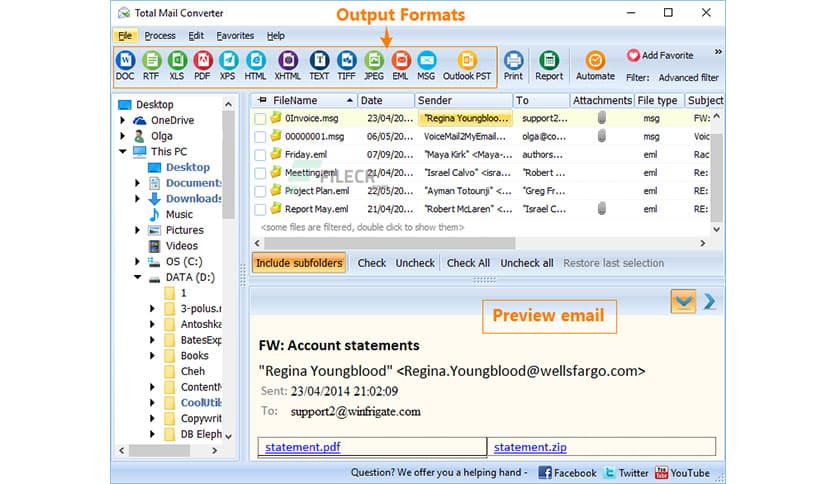Expand Downloads tree node
Image resolution: width=836 pixels, height=484 pixels.
click(x=138, y=199)
